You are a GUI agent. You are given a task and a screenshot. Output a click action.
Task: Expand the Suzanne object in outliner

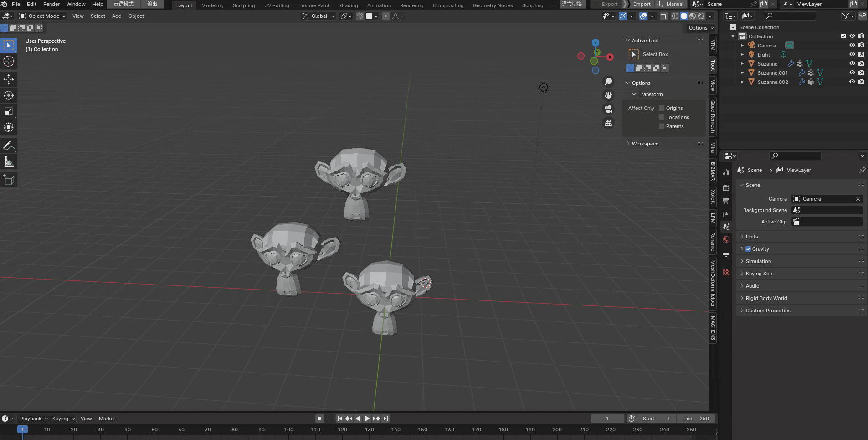[x=742, y=64]
